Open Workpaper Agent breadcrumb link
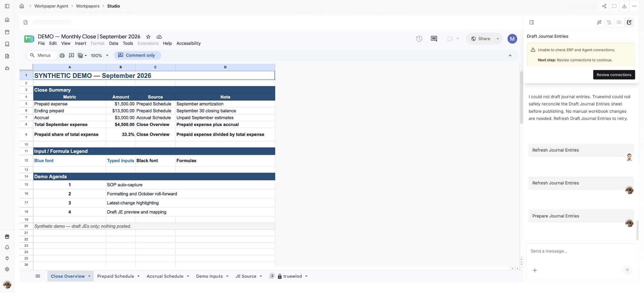This screenshot has height=293, width=644. point(51,6)
